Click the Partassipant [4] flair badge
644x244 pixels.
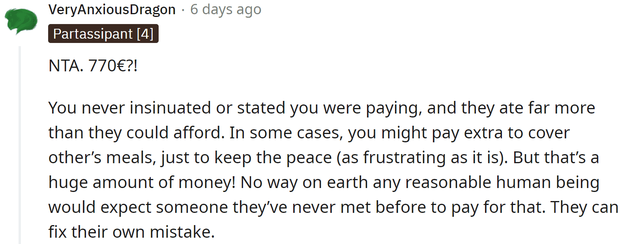103,34
